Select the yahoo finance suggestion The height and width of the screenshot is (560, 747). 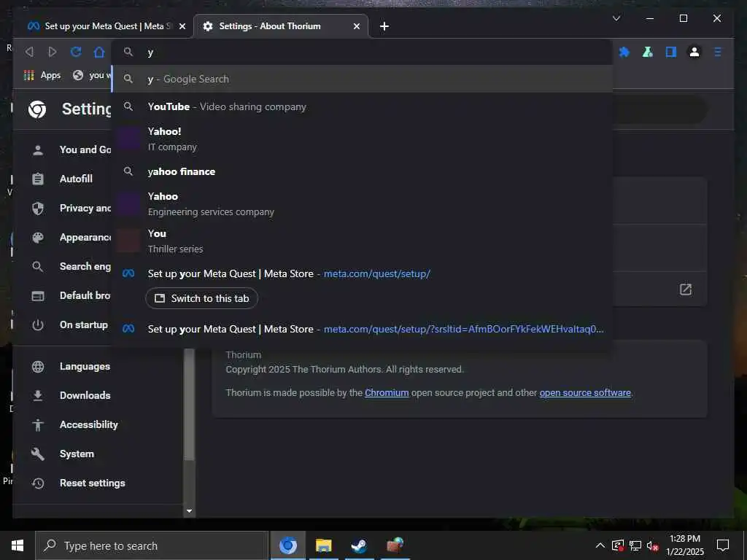click(x=363, y=171)
